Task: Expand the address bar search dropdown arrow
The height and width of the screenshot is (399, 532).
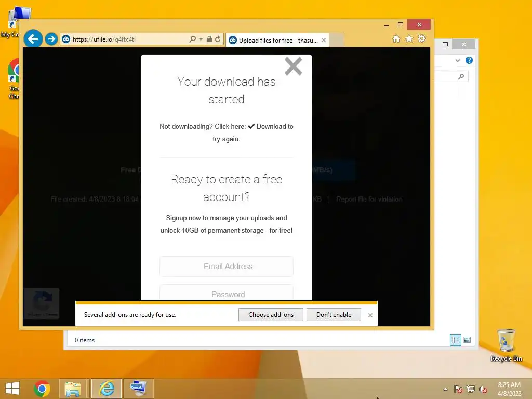Action: (201, 39)
